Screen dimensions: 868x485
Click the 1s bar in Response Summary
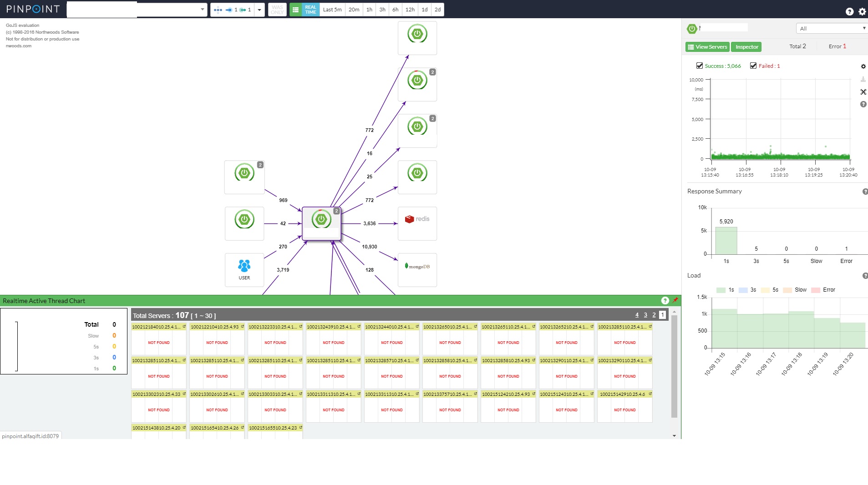tap(726, 240)
